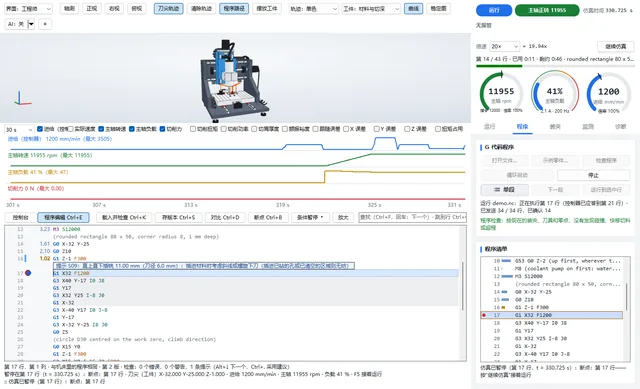Click the 右视 right view button
Image resolution: width=640 pixels, height=389 pixels.
pos(114,9)
